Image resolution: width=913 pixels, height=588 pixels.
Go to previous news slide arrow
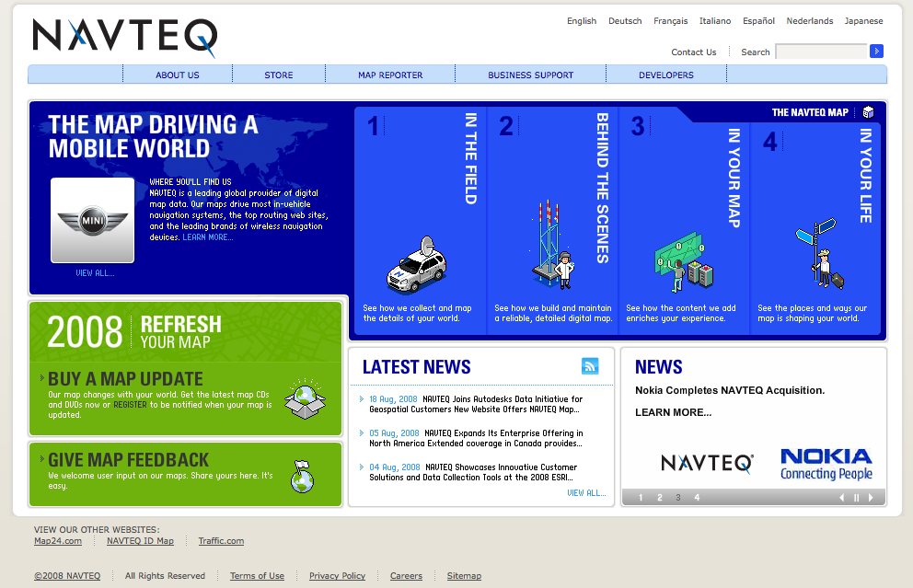[841, 497]
